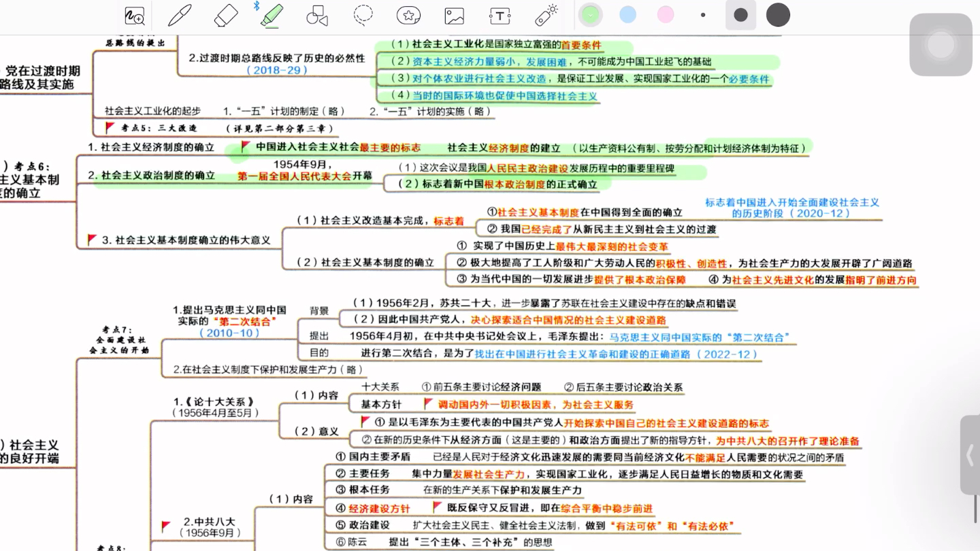
Task: Tap the label 背景
Action: click(319, 311)
